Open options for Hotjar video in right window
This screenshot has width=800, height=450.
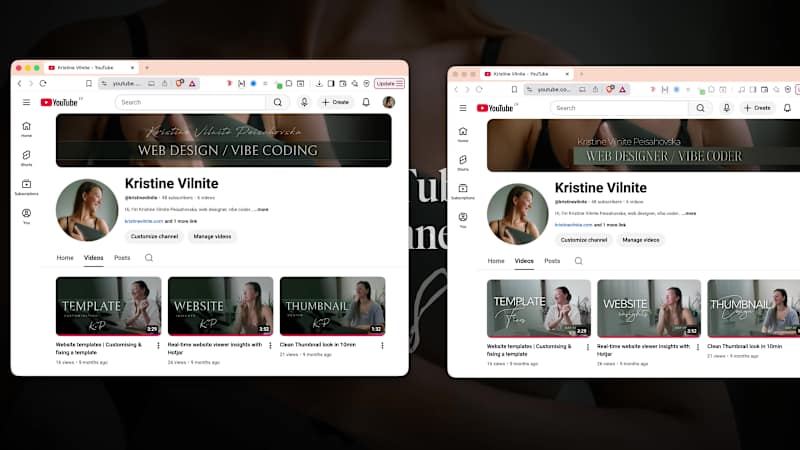pyautogui.click(x=698, y=347)
